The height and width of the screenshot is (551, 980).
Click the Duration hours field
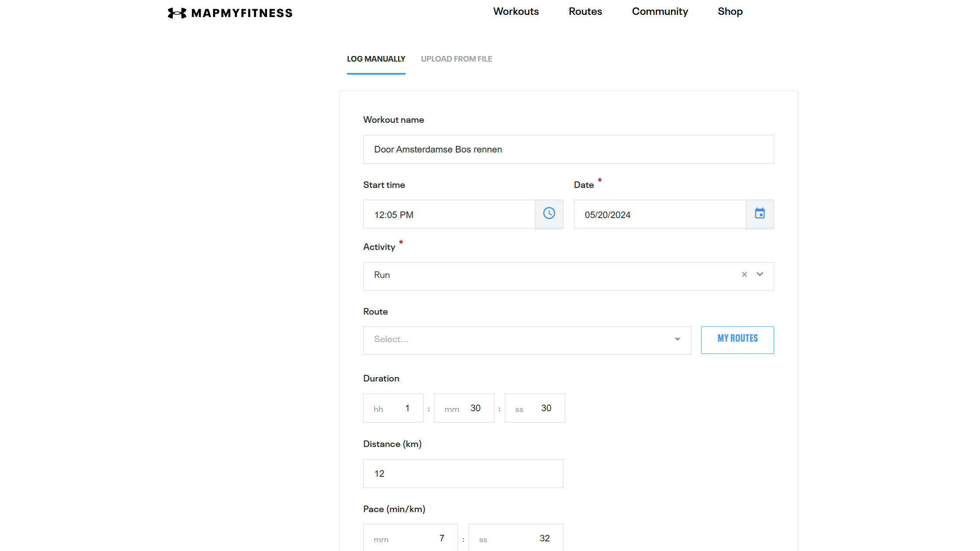pos(393,408)
